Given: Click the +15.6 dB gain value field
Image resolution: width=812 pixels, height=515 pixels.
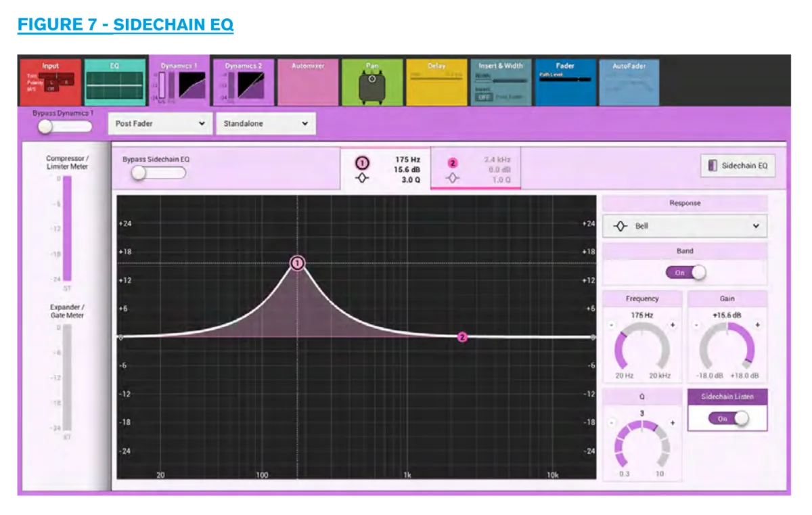Looking at the screenshot, I should 727,315.
